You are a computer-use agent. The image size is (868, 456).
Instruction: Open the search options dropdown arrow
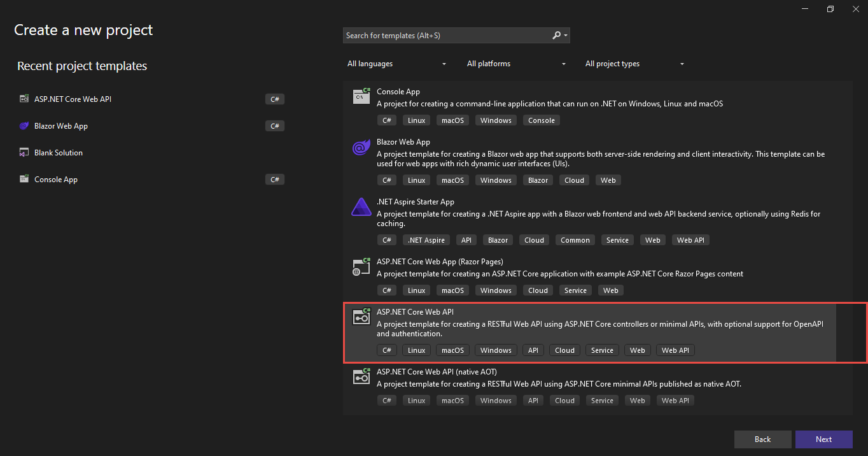564,35
